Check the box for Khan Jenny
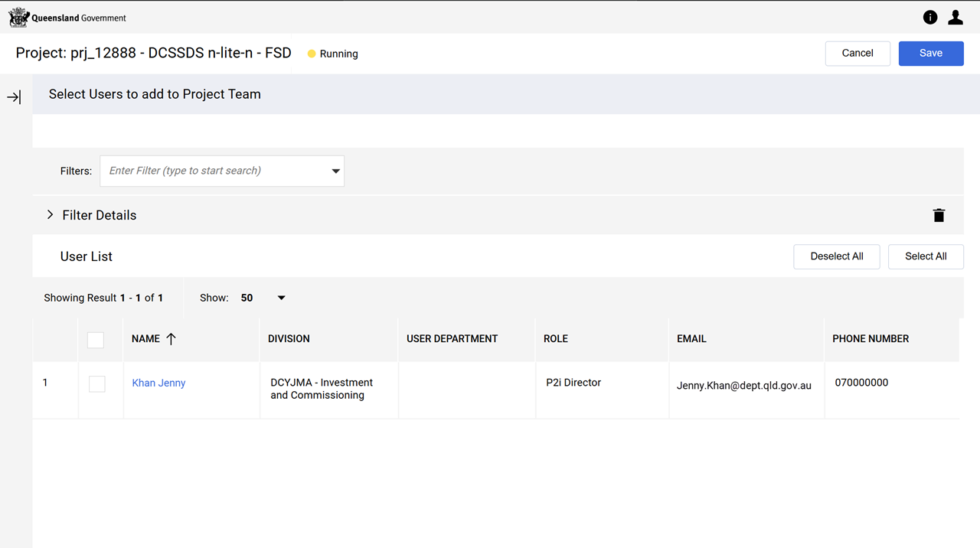Image resolution: width=980 pixels, height=548 pixels. tap(97, 383)
